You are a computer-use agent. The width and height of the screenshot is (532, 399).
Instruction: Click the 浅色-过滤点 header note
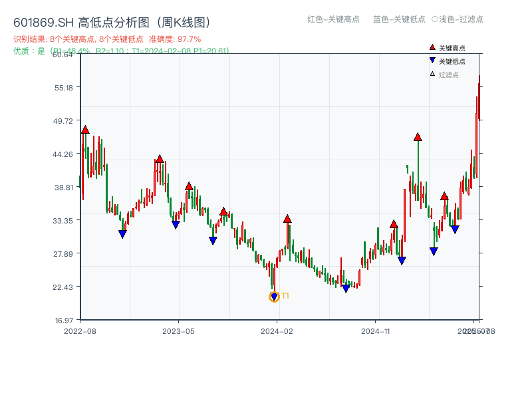tap(458, 19)
